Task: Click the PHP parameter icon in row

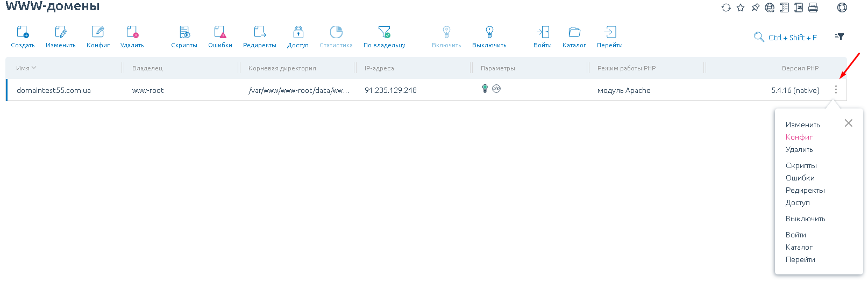Action: (x=496, y=89)
